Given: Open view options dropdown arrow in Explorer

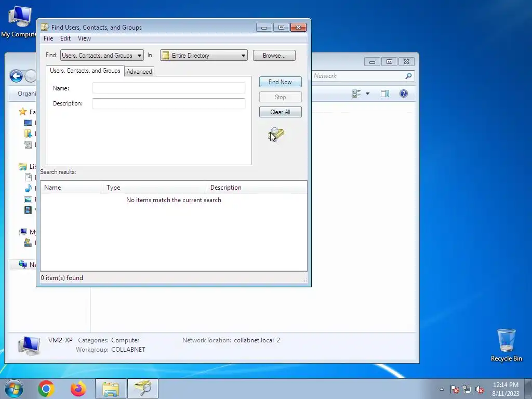Looking at the screenshot, I should click(367, 94).
